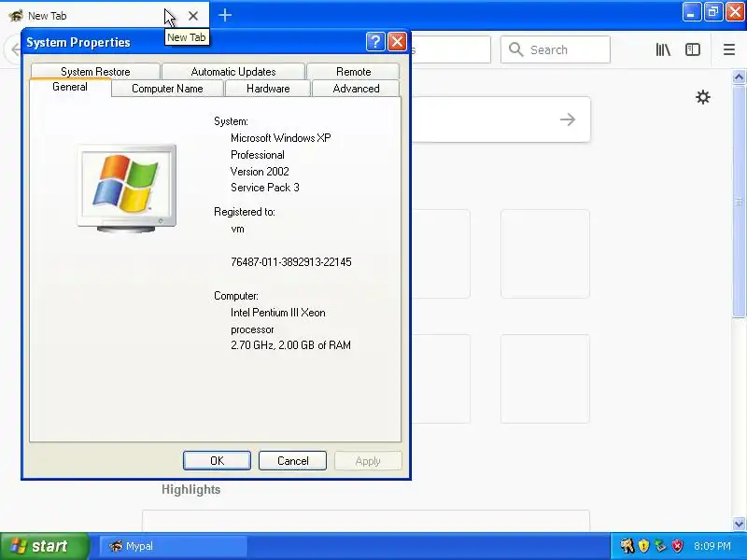This screenshot has width=747, height=560.
Task: Open the Mypal hamburger menu
Action: [729, 49]
